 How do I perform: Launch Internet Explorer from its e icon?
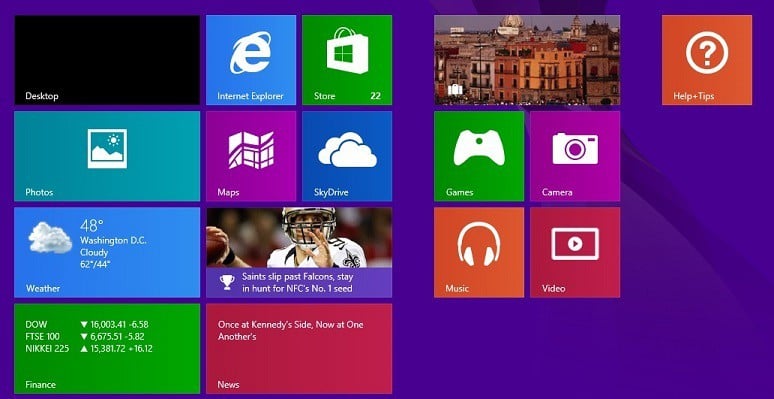[250, 52]
